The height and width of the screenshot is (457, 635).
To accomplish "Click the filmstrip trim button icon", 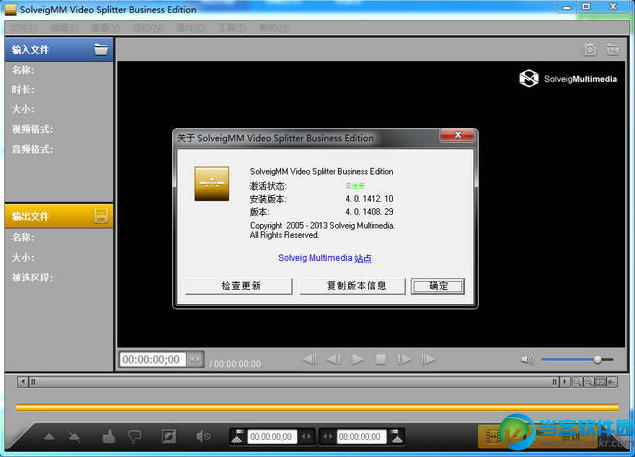I will [492, 437].
